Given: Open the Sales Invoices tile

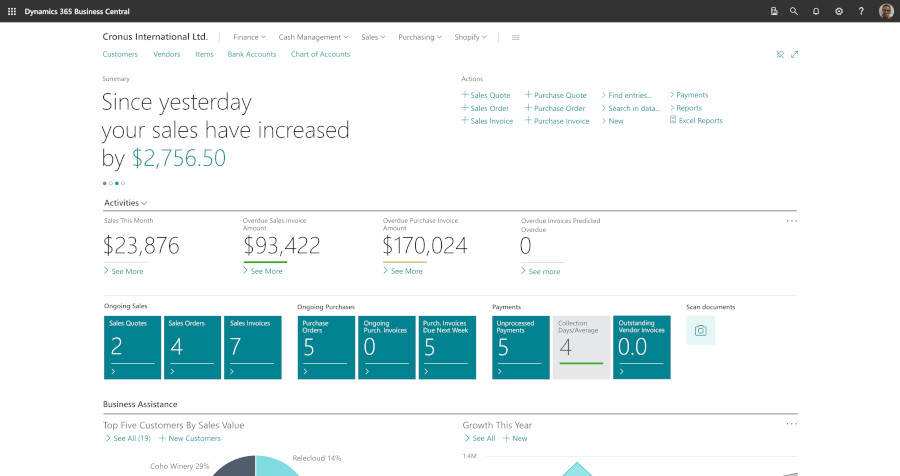Looking at the screenshot, I should (x=253, y=347).
